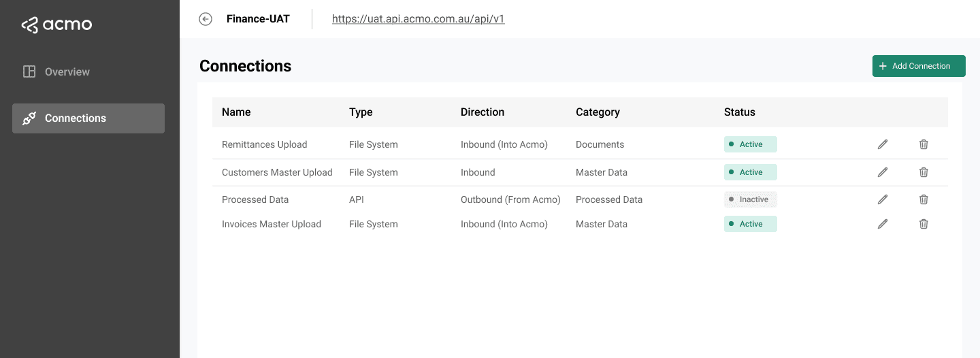
Task: Select the Connections menu item
Action: click(88, 118)
